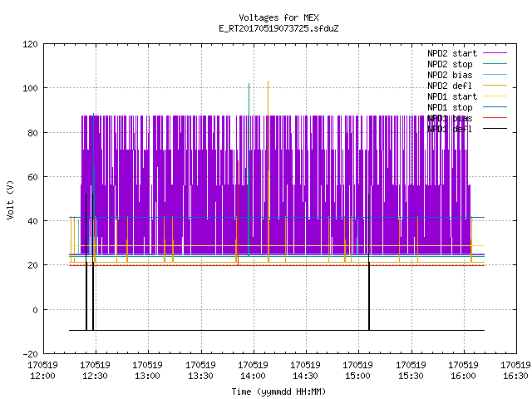Viewport: 532px width, 399px height.
Task: Click the y-axis tick value -20
Action: pos(30,354)
